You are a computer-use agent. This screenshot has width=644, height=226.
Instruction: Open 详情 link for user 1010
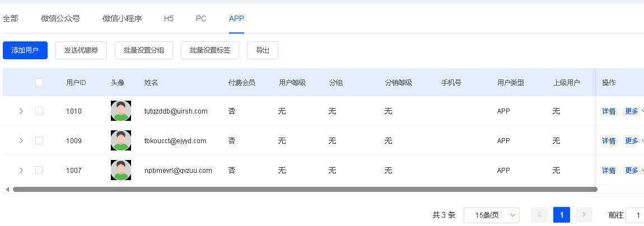click(x=609, y=111)
